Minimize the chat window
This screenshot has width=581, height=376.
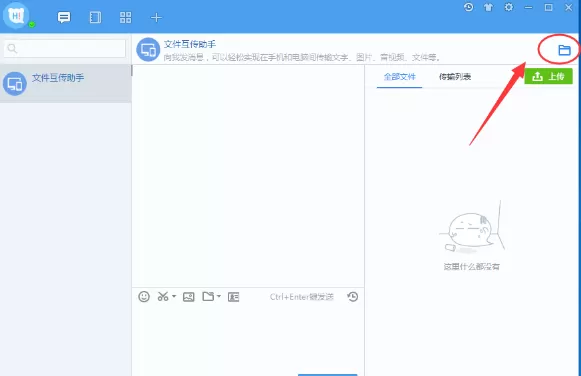click(x=529, y=7)
